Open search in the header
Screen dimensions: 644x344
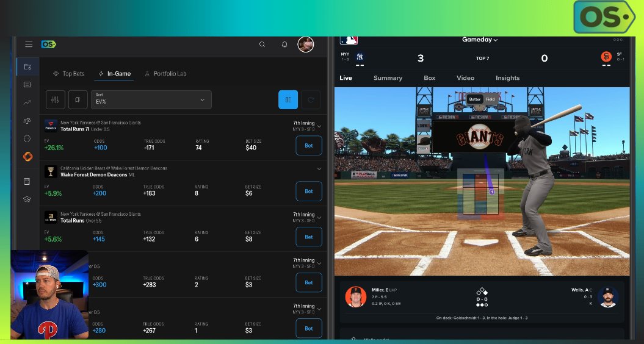pos(262,45)
